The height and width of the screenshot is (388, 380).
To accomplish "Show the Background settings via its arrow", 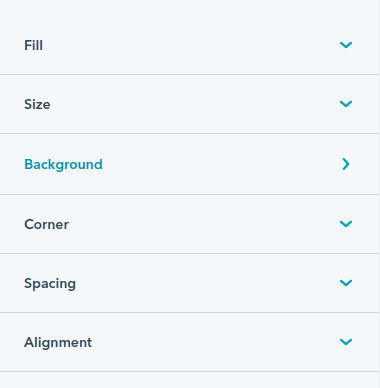I will coord(346,164).
